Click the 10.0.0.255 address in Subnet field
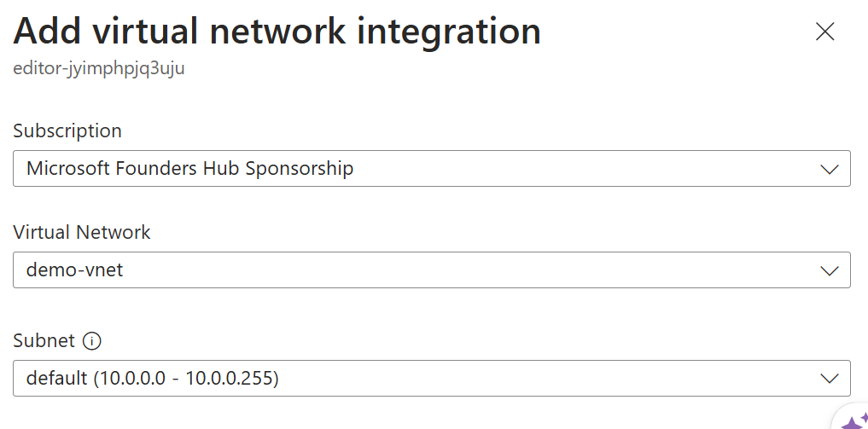This screenshot has width=868, height=429. tap(229, 378)
